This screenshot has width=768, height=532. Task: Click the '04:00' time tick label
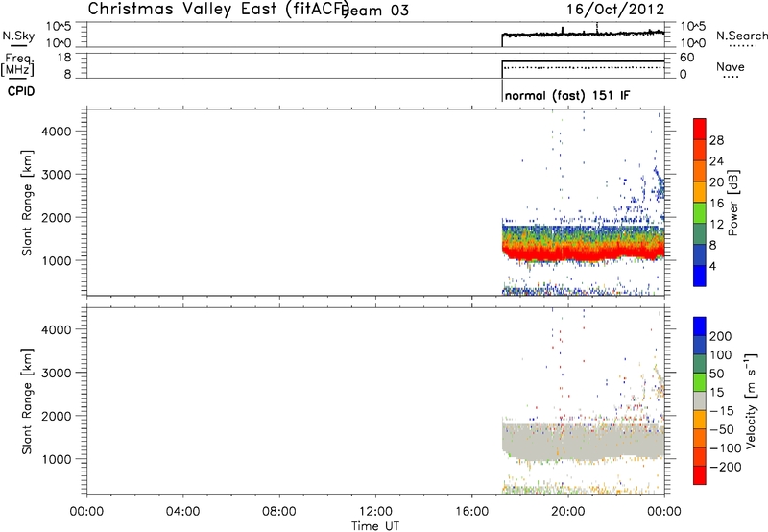[183, 512]
